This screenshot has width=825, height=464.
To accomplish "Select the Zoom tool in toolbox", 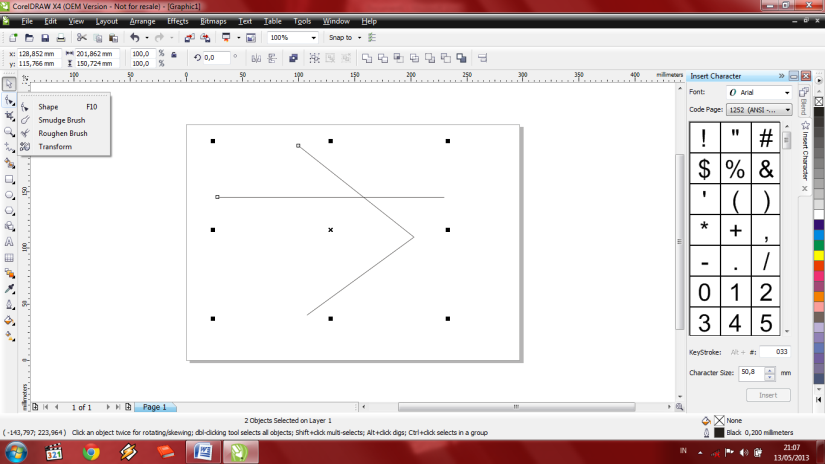I will click(9, 132).
